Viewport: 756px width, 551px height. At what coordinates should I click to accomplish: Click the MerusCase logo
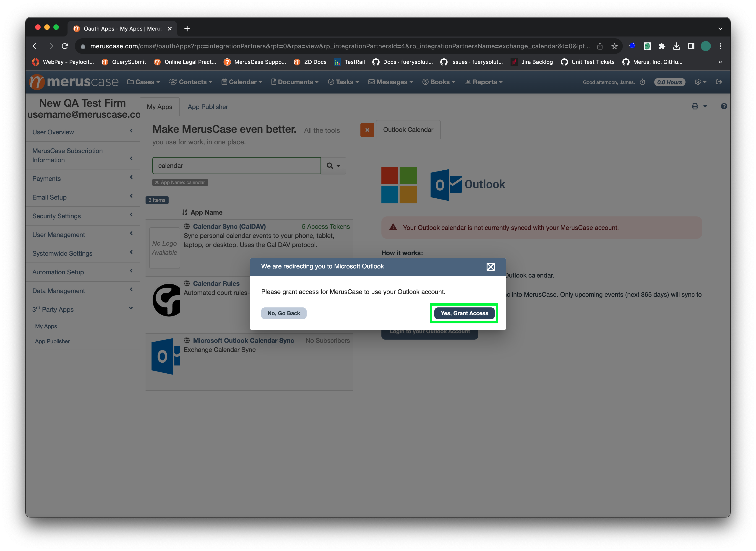point(74,82)
